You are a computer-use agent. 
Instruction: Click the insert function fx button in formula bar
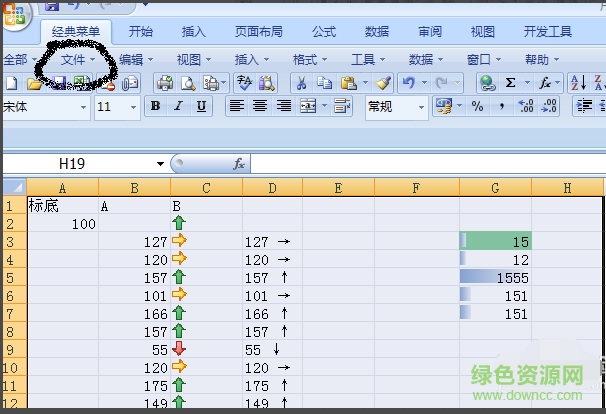(x=239, y=163)
